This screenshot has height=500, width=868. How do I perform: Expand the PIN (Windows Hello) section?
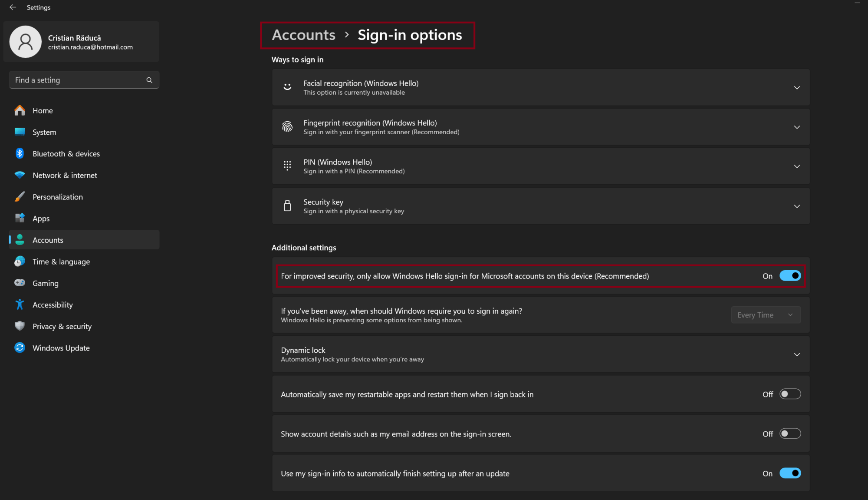[797, 167]
